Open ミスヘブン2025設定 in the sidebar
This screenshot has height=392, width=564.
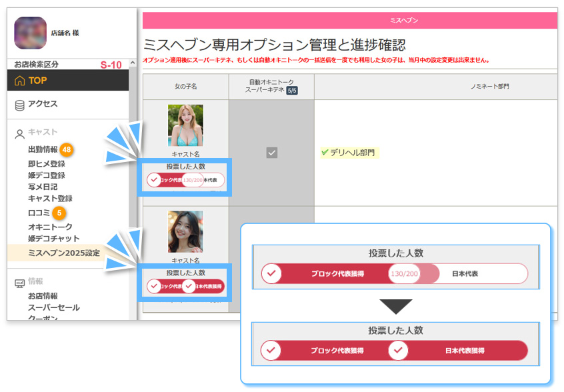63,253
